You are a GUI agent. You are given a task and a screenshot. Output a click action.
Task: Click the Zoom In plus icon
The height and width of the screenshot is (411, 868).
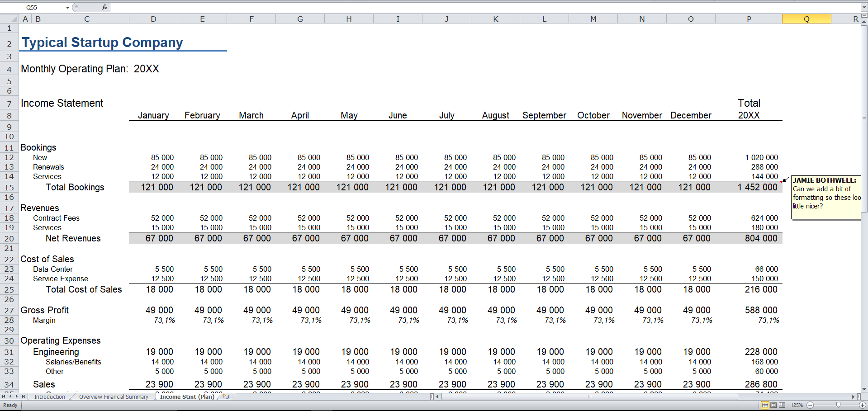pos(863,405)
